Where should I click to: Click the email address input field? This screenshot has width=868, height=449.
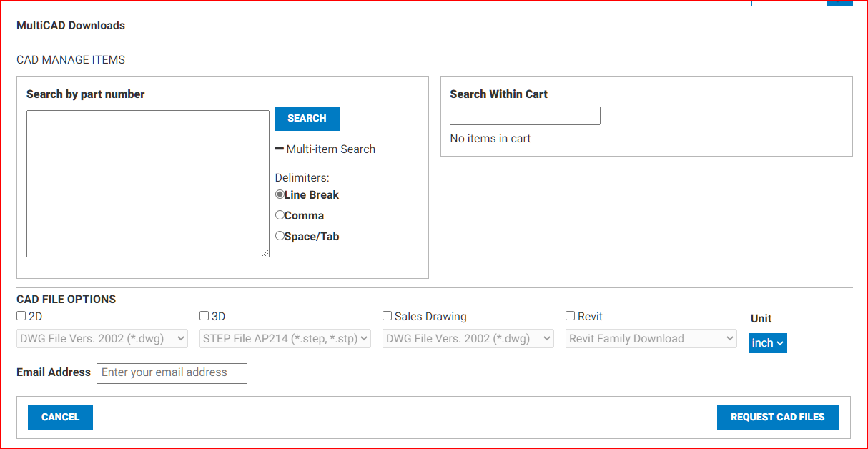[x=172, y=373]
